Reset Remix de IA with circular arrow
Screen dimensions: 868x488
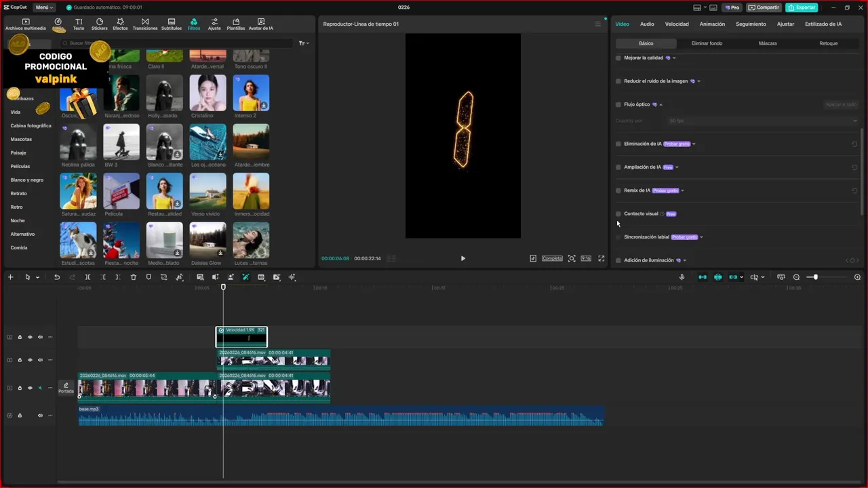tap(854, 190)
